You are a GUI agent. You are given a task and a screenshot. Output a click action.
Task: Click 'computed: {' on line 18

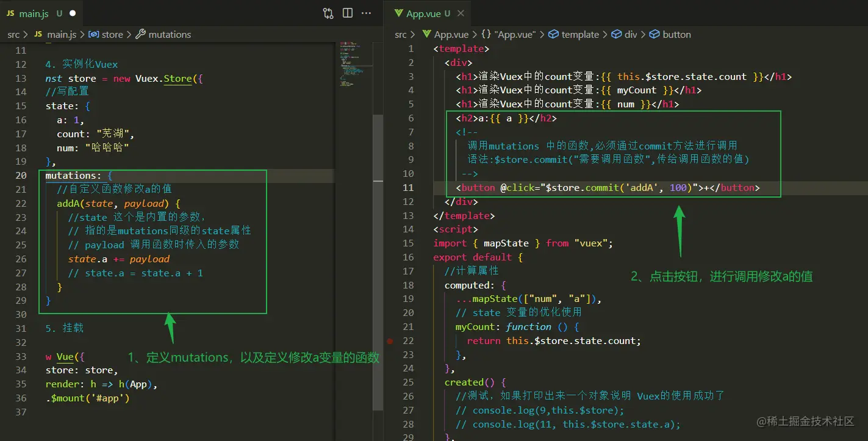(x=475, y=285)
